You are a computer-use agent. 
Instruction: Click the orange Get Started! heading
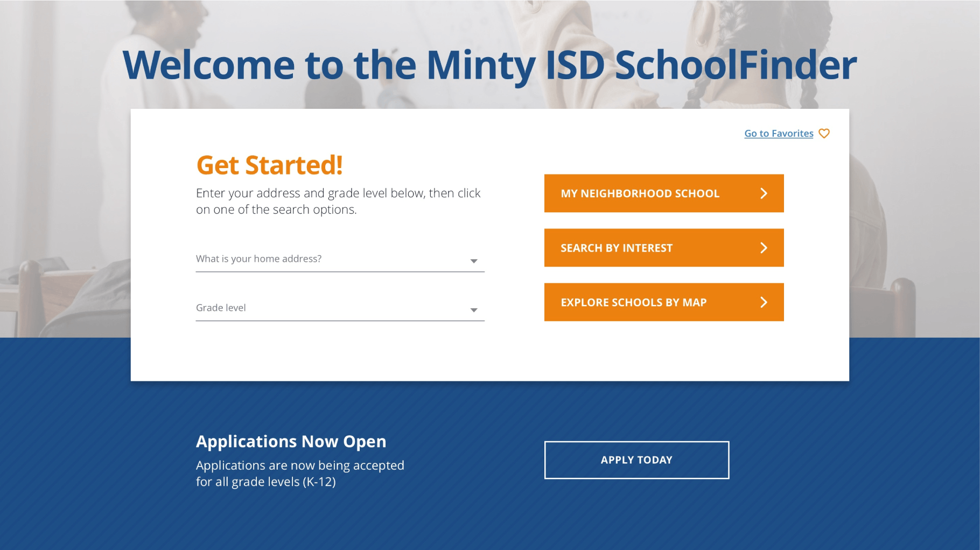click(269, 165)
